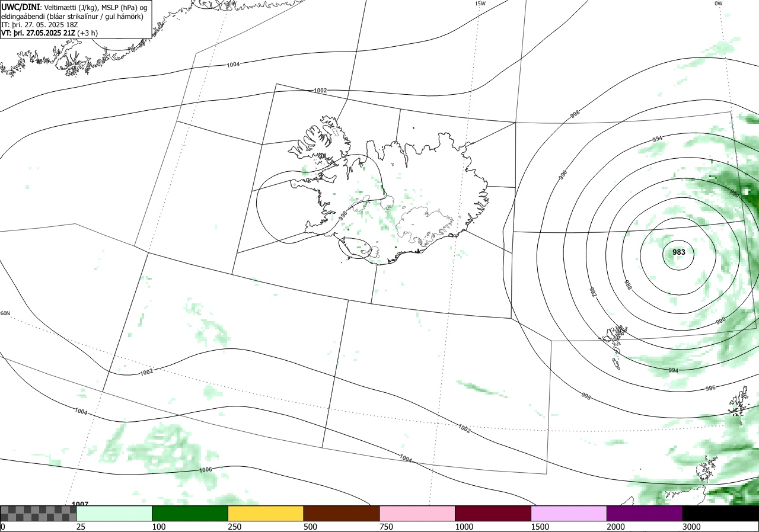
Task: Select the yellow 250–500 legend swatch
Action: (x=266, y=513)
